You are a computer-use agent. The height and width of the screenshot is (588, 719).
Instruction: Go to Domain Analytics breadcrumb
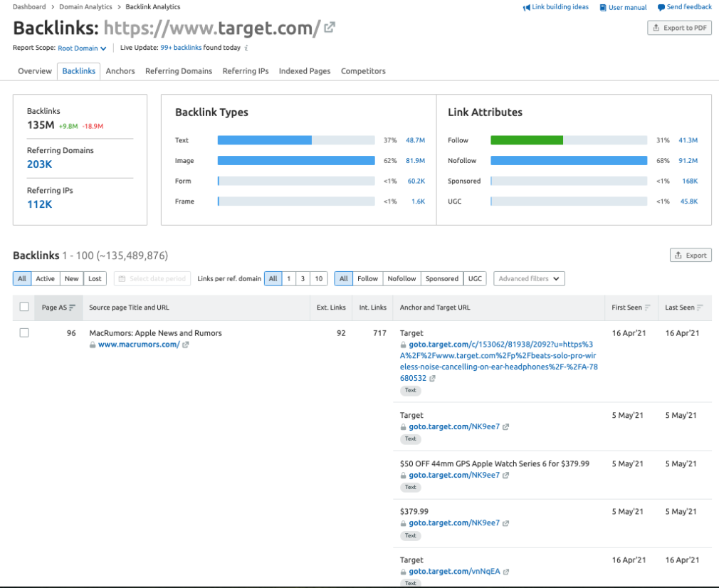click(x=85, y=7)
